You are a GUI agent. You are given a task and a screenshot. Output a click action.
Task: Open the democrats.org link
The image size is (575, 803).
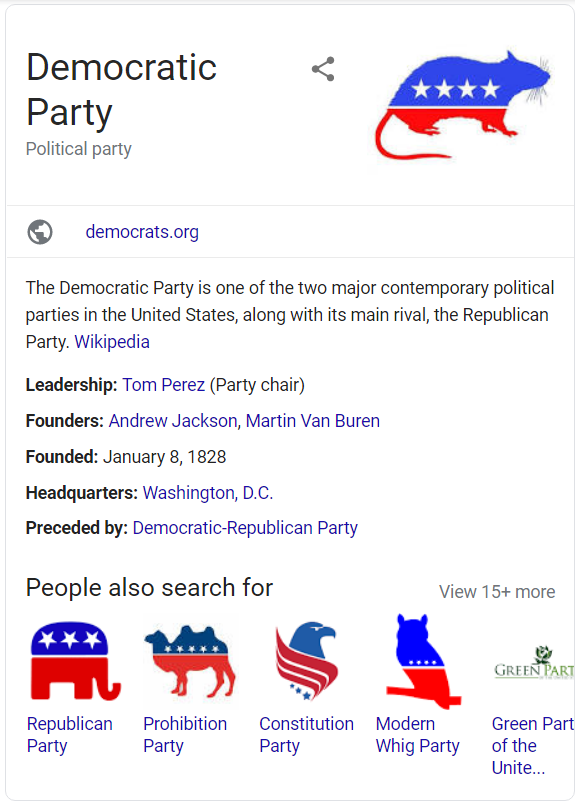coord(142,232)
